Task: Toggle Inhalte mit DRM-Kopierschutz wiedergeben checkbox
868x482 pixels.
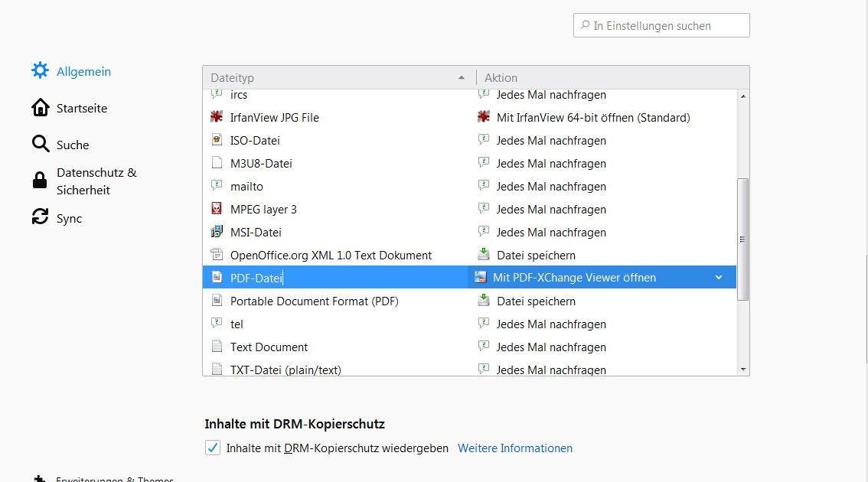Action: pyautogui.click(x=214, y=448)
